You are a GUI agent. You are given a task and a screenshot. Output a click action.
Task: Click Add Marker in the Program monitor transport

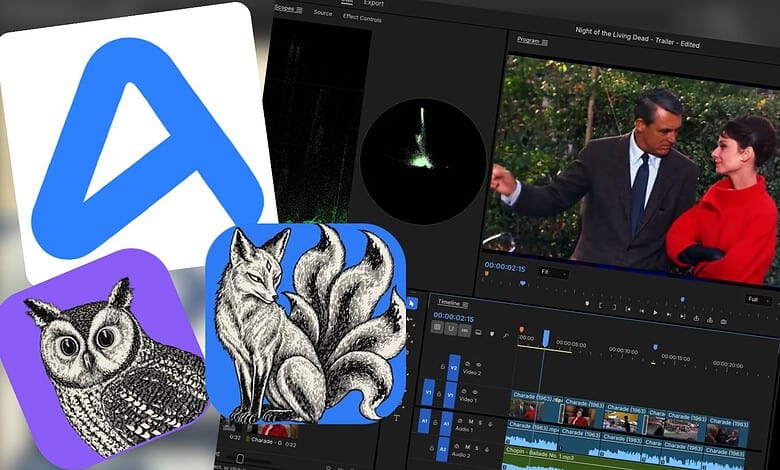tap(587, 303)
